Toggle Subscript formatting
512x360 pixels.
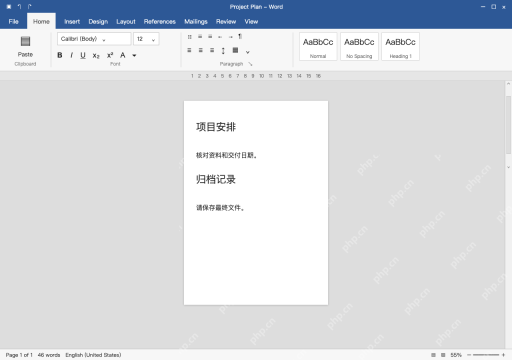pyautogui.click(x=96, y=56)
